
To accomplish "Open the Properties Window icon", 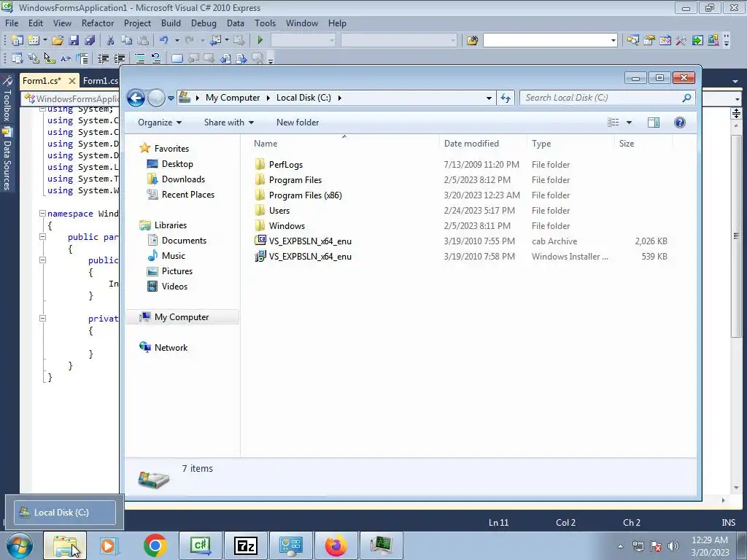I will coord(649,41).
